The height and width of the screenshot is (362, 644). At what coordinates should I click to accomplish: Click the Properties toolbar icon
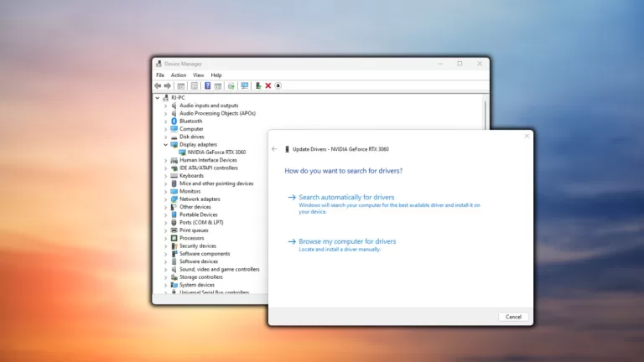(x=195, y=85)
